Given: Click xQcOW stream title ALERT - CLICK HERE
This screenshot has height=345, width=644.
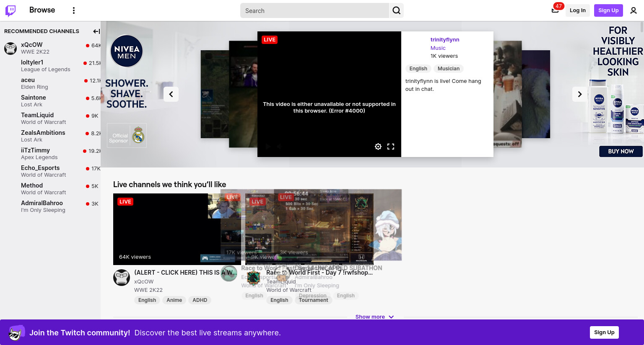Looking at the screenshot, I should [186, 273].
